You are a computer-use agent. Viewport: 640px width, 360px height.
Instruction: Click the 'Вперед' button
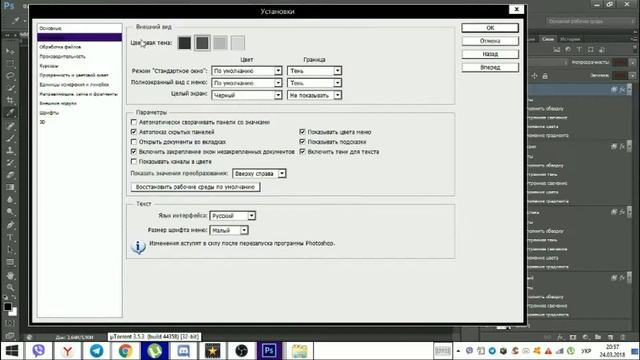(490, 67)
